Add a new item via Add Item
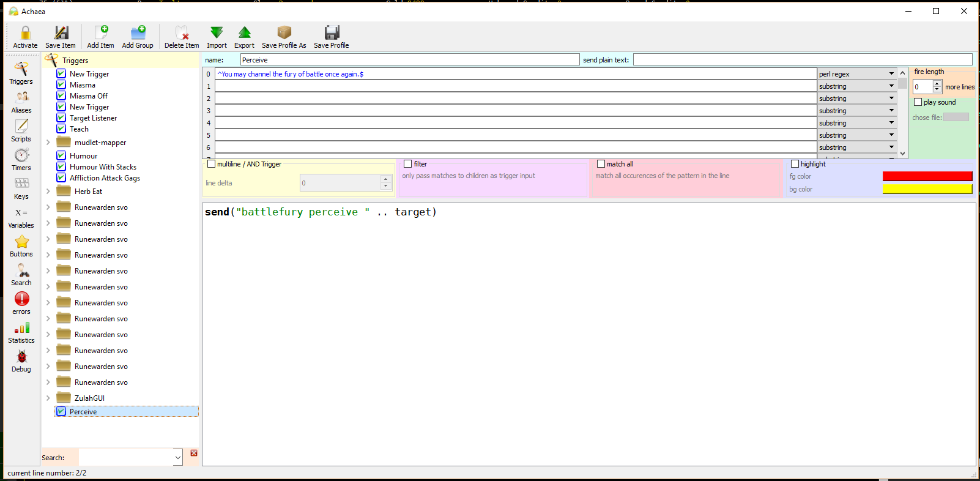This screenshot has width=980, height=481. [100, 37]
